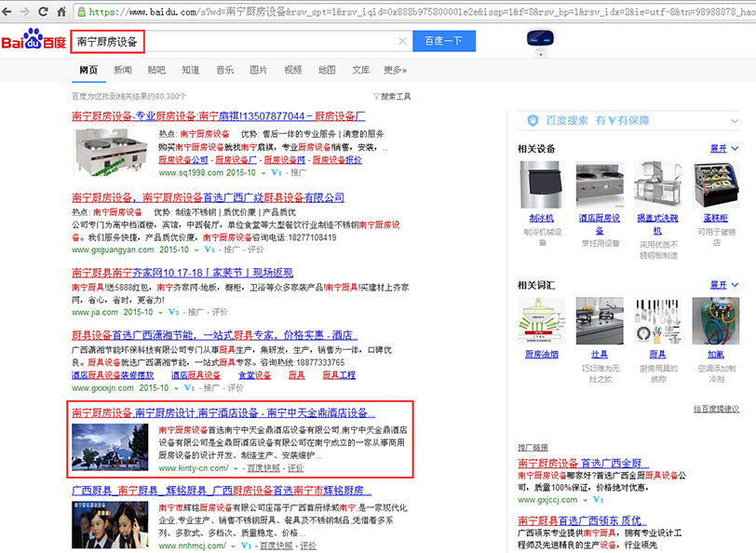The image size is (756, 553).
Task: Click the V1 badge next to www.nnhmcj.com
Action: (x=246, y=546)
